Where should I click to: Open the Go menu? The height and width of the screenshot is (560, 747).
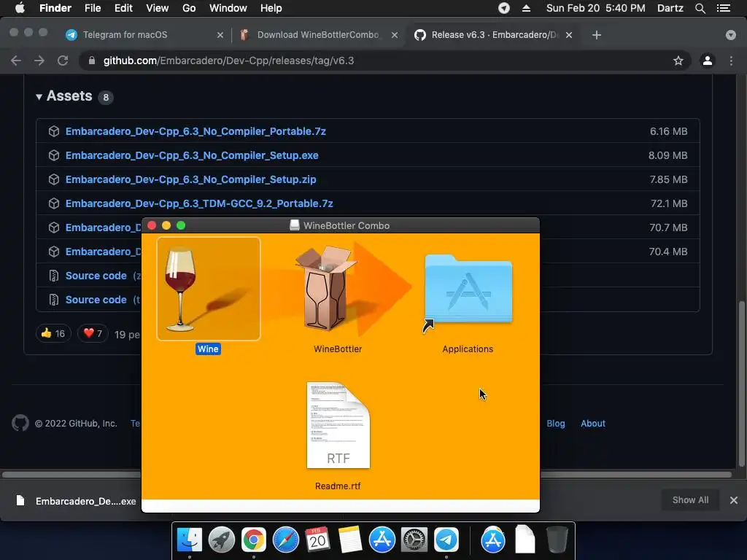pos(189,8)
